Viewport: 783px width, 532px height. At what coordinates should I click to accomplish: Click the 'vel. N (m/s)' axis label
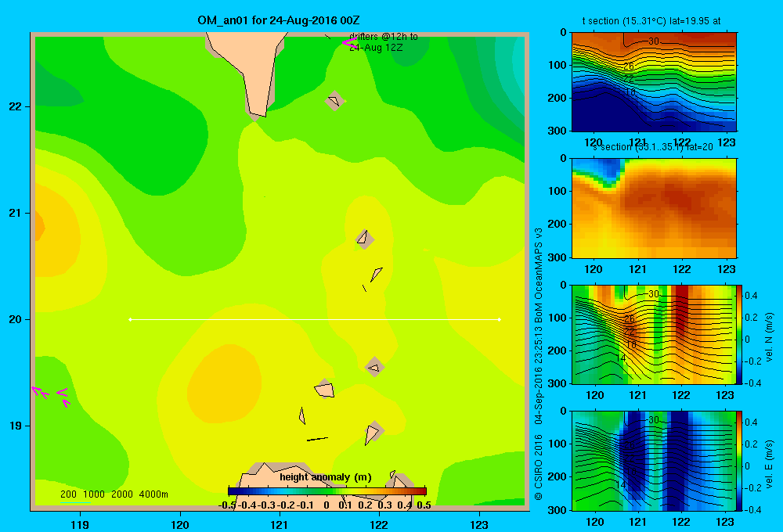click(x=769, y=337)
